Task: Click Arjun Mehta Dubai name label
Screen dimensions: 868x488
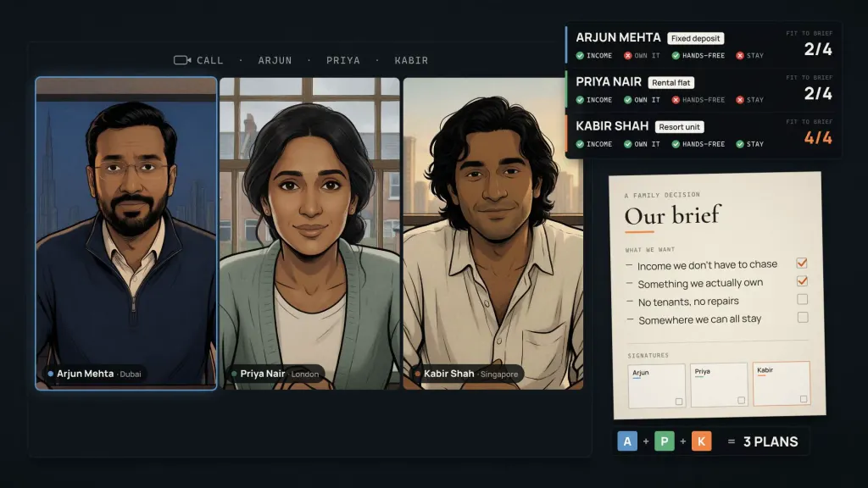Action: [95, 374]
